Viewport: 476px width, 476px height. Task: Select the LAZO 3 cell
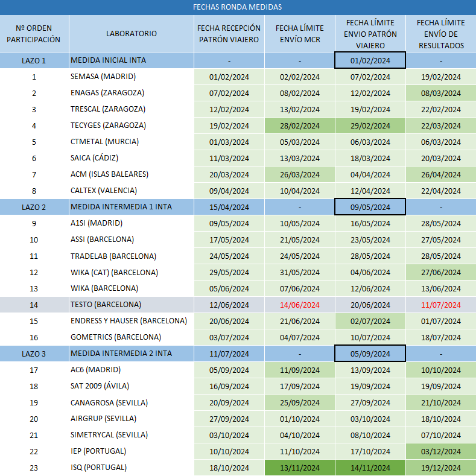(x=34, y=354)
